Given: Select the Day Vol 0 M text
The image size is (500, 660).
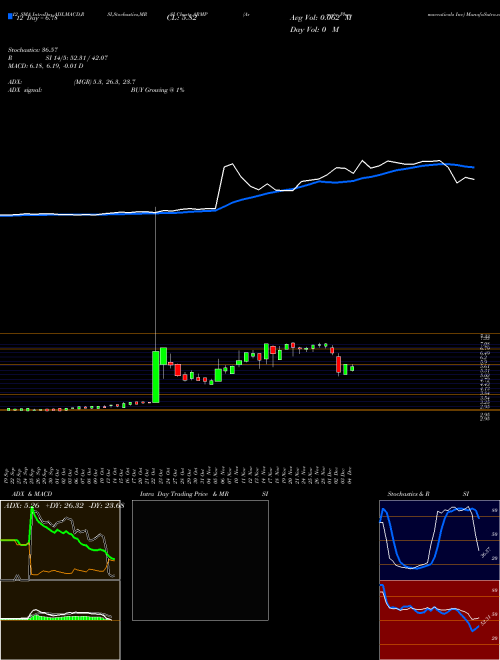Looking at the screenshot, I should tap(314, 30).
